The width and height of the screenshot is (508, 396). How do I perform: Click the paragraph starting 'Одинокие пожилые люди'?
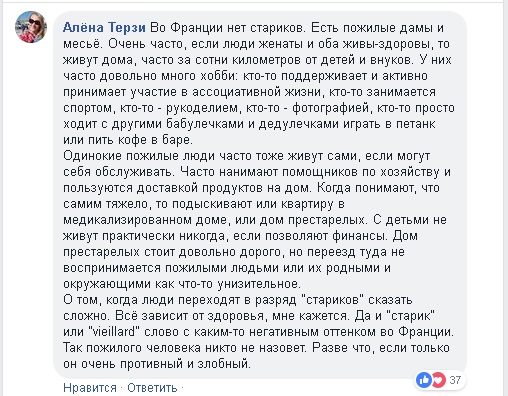coord(257,220)
